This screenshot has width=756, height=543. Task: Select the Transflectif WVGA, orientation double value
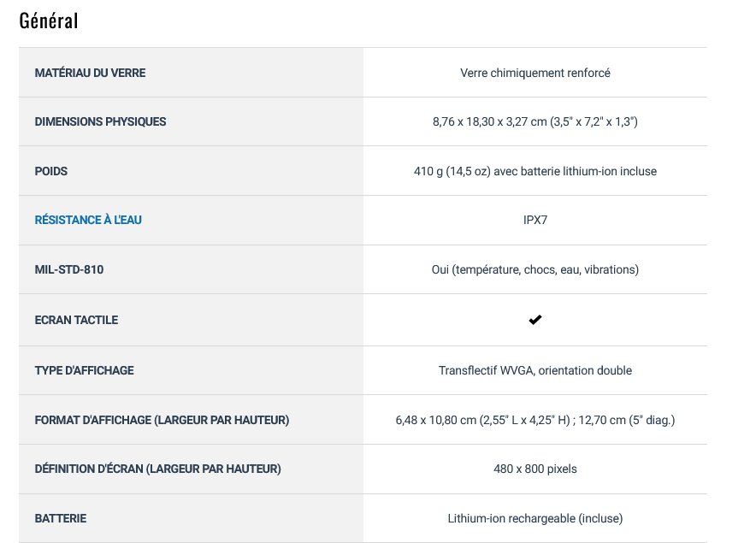(x=535, y=370)
